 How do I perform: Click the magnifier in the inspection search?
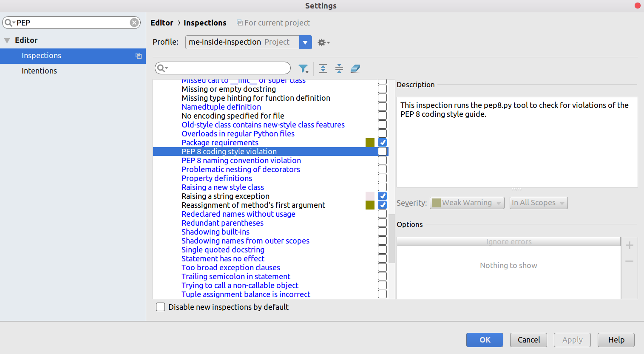pyautogui.click(x=162, y=68)
